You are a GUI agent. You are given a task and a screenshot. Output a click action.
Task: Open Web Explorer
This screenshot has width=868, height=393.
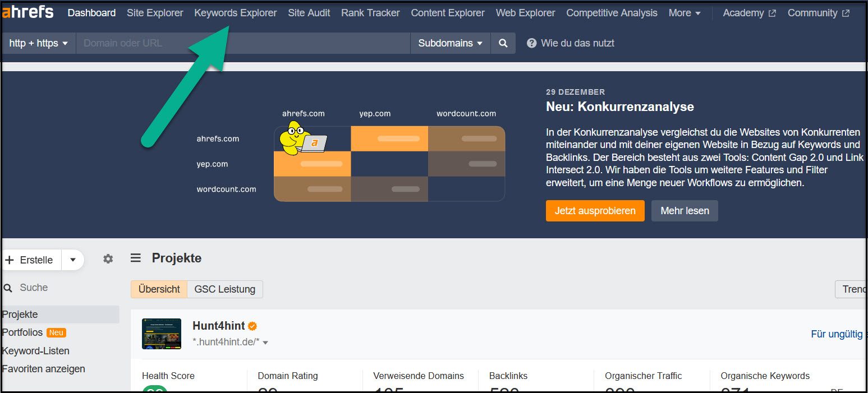point(525,13)
